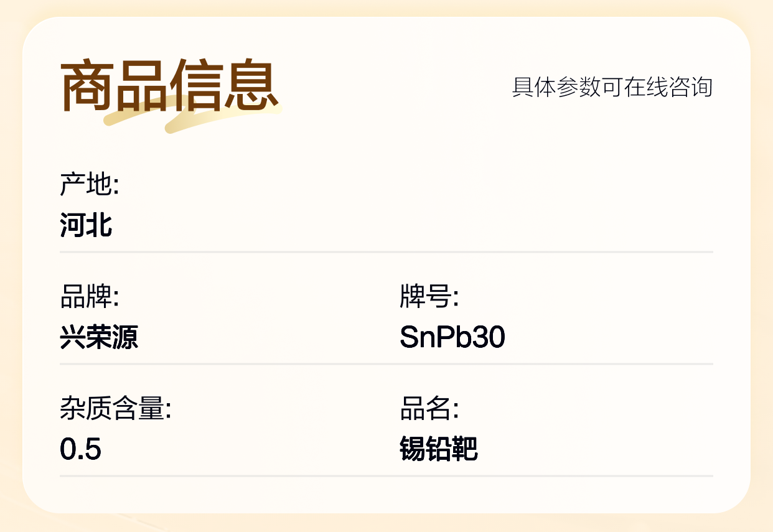Click the 商品信息 heading

coord(169,86)
